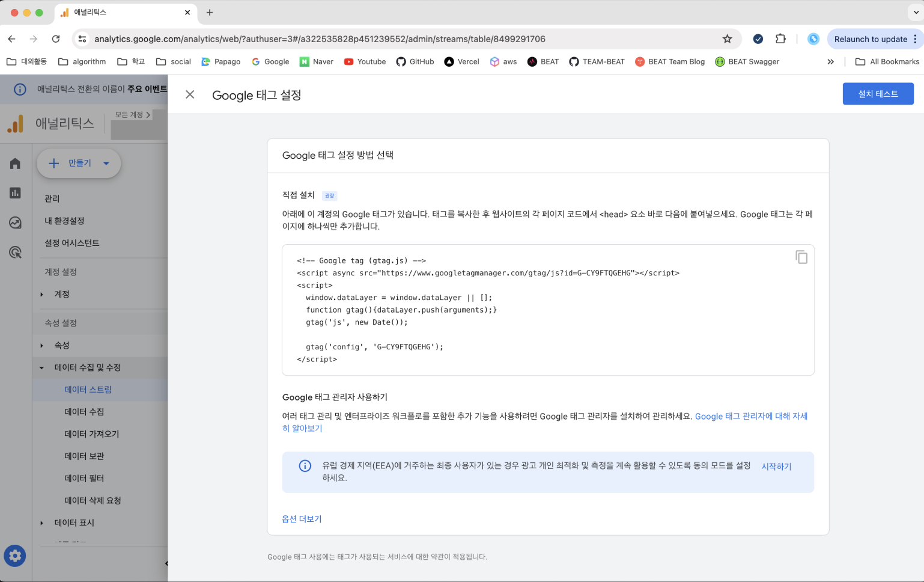The image size is (924, 582).
Task: Open the Youtube bookmark
Action: coord(365,61)
